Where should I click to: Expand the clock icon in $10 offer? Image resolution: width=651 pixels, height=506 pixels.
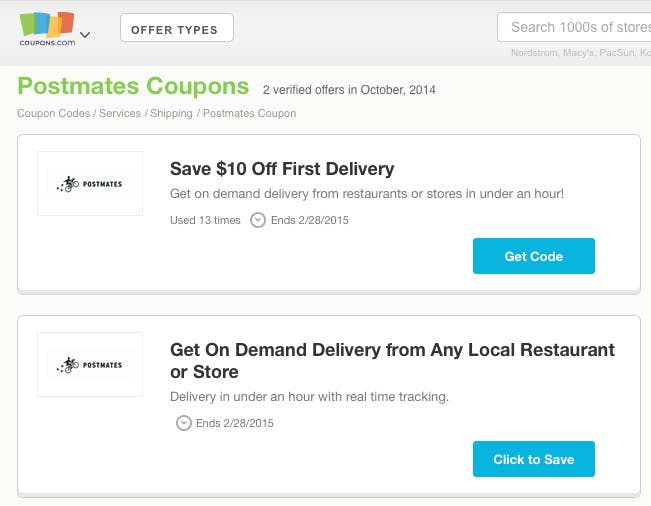click(258, 220)
